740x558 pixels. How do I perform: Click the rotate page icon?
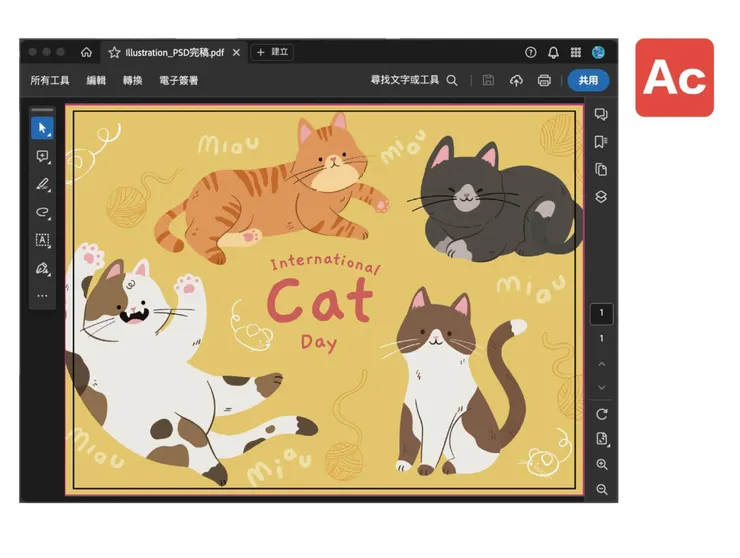click(601, 414)
